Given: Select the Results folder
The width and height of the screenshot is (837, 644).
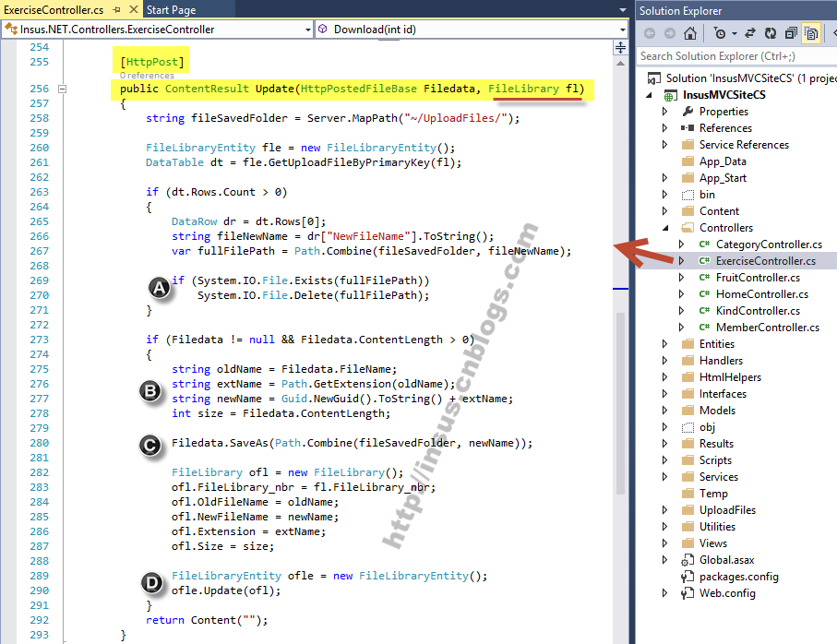Looking at the screenshot, I should point(716,444).
